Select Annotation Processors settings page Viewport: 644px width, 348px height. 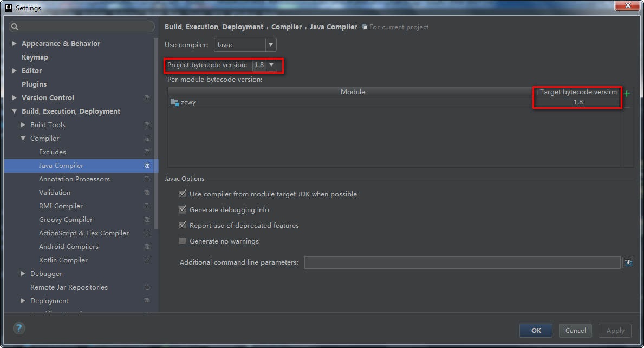click(x=74, y=179)
